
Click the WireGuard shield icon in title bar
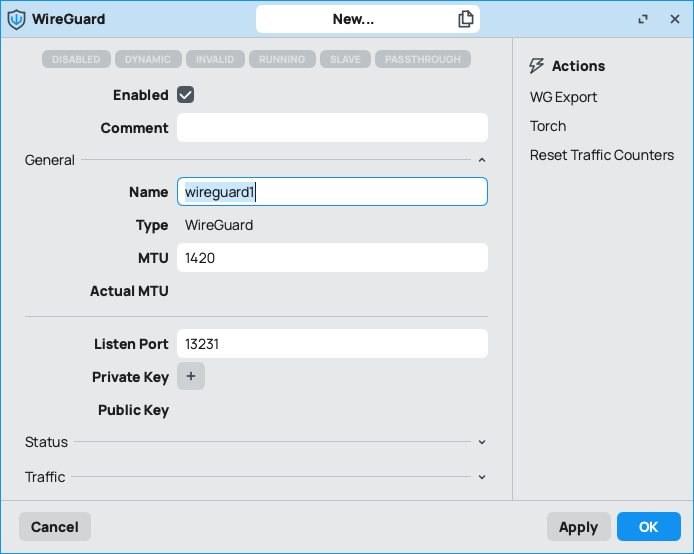17,19
